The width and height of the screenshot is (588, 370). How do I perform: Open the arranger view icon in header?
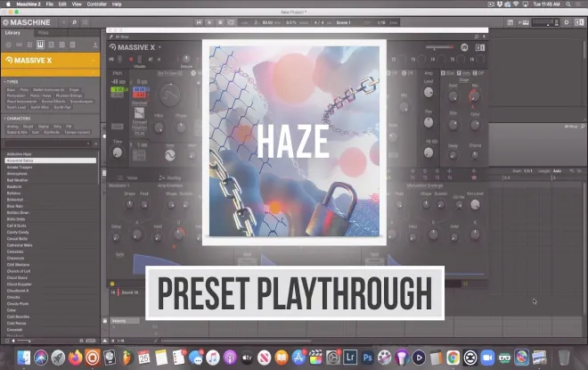click(x=510, y=22)
